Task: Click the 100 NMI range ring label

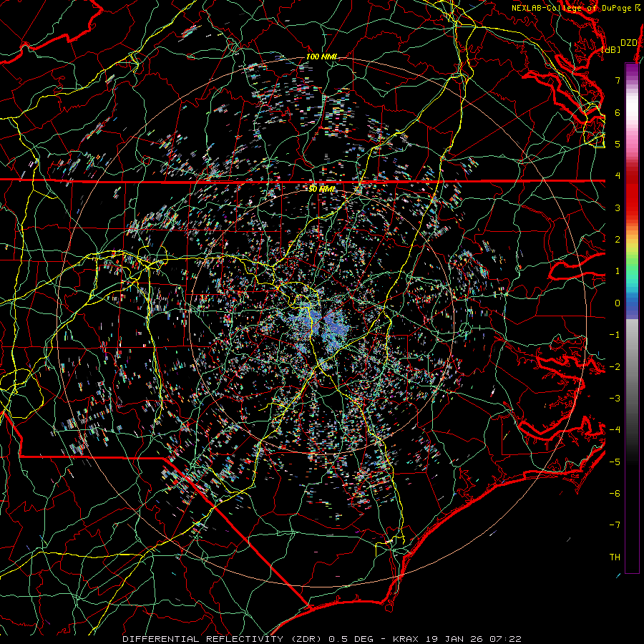Action: tap(321, 57)
